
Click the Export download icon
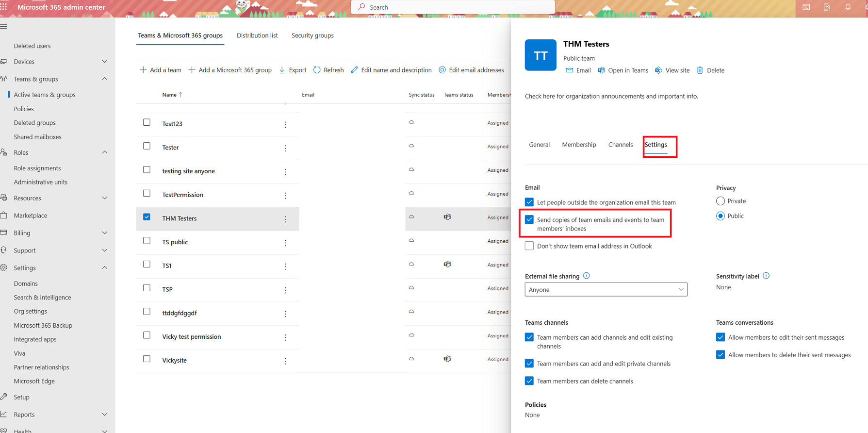click(x=282, y=70)
